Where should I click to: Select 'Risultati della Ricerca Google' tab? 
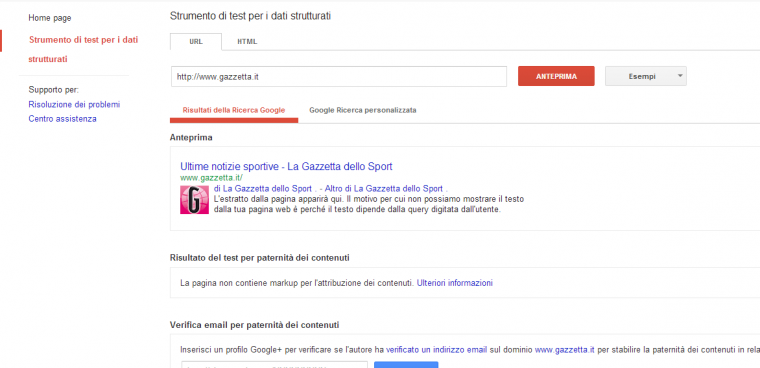234,110
